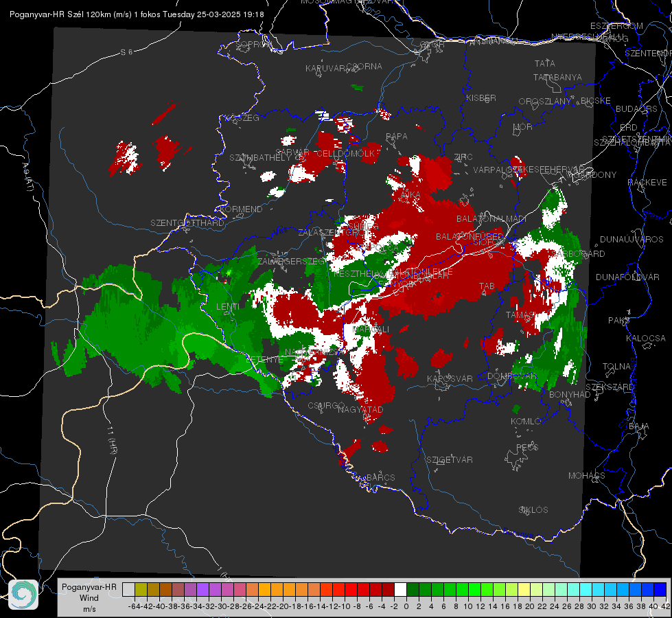
Task: Click the CSORNA city label
Action: (364, 66)
